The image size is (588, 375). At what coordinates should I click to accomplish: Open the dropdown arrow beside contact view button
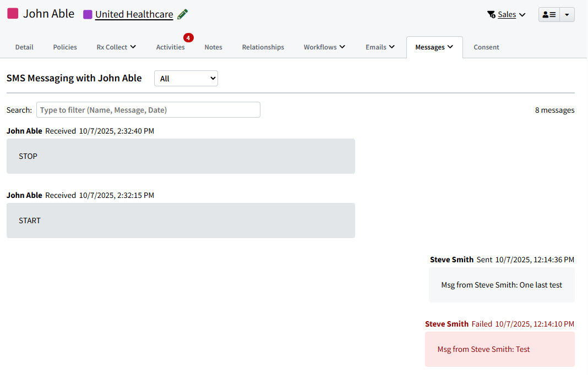point(567,14)
